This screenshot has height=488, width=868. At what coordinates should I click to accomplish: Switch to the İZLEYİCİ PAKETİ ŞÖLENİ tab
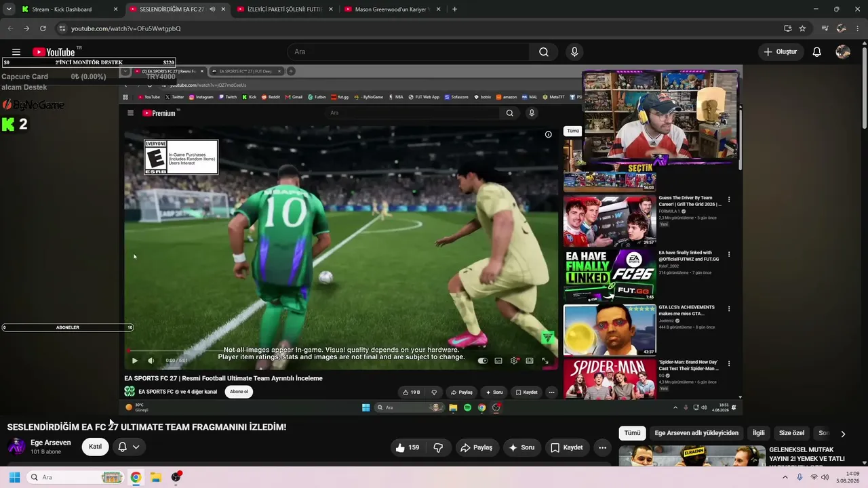tap(285, 9)
